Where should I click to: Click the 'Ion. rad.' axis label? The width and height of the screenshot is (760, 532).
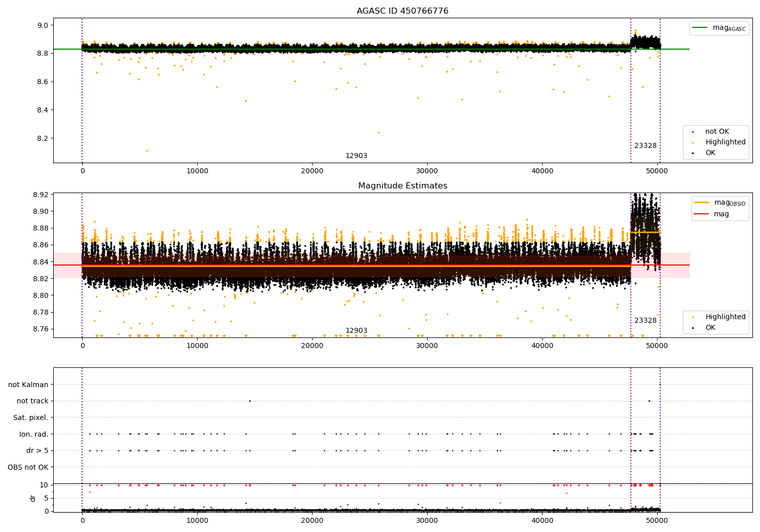[34, 434]
